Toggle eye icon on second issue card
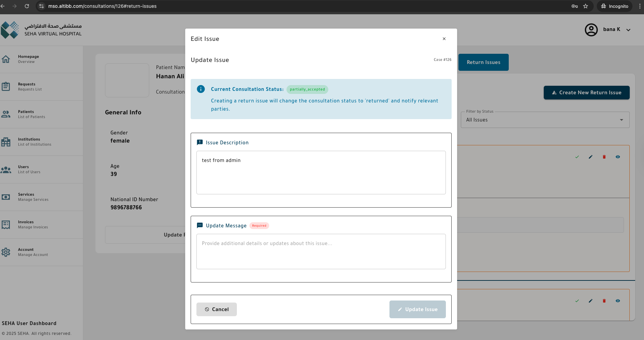 click(x=618, y=301)
